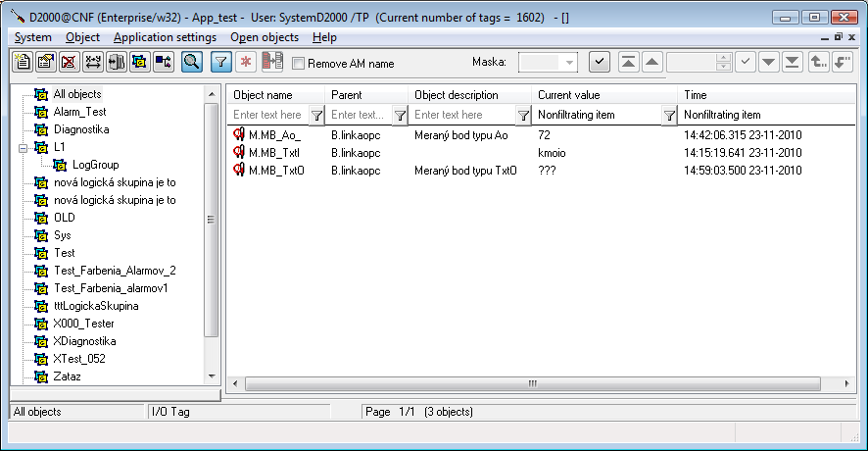868x451 pixels.
Task: Click the edit object properties icon
Action: (x=45, y=62)
